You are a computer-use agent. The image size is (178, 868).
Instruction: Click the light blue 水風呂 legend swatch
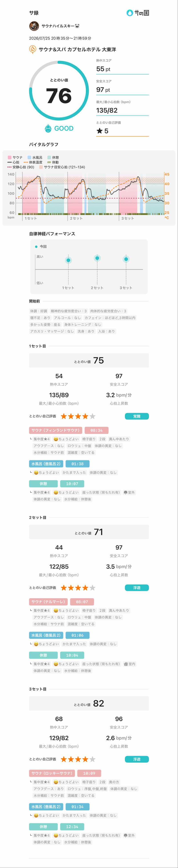tap(29, 157)
